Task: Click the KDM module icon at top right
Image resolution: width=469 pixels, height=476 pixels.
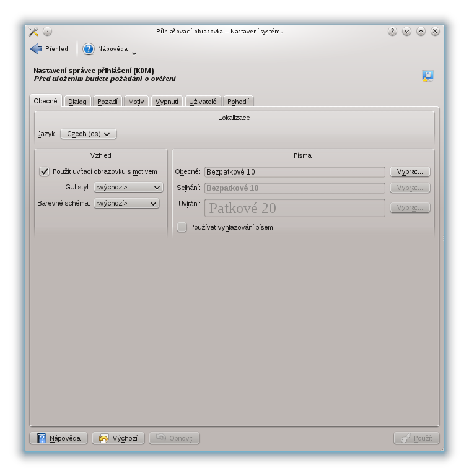Action: coord(427,76)
